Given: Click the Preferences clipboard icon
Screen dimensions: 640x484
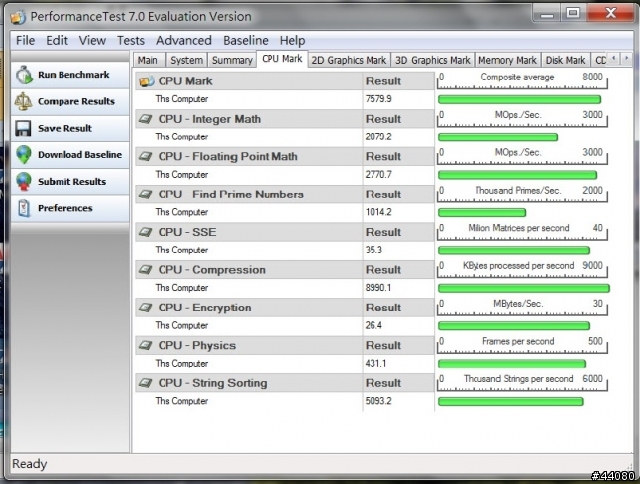Looking at the screenshot, I should tap(24, 208).
